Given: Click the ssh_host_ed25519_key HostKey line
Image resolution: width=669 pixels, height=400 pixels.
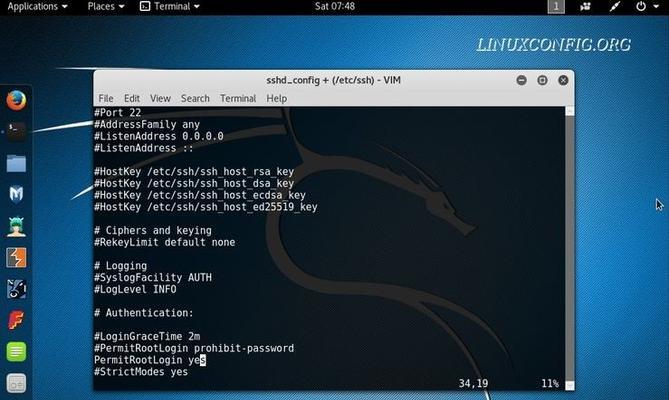Looking at the screenshot, I should tap(206, 207).
